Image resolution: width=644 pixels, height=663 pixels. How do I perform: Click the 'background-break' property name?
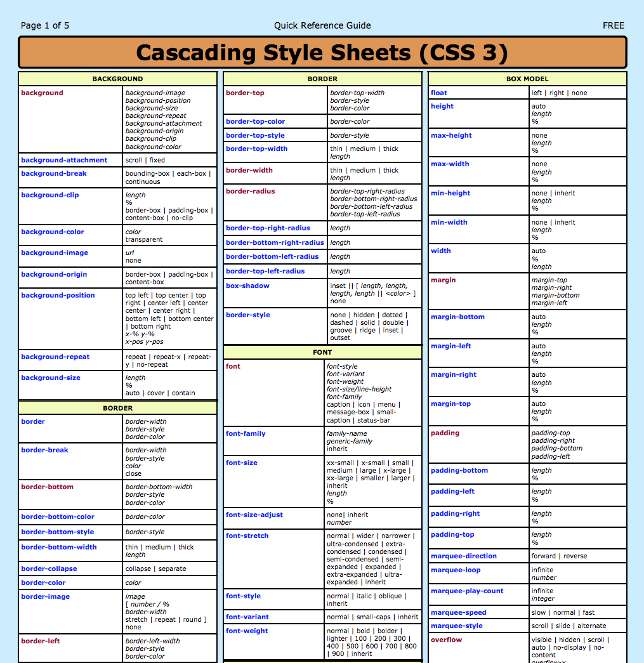tap(54, 173)
